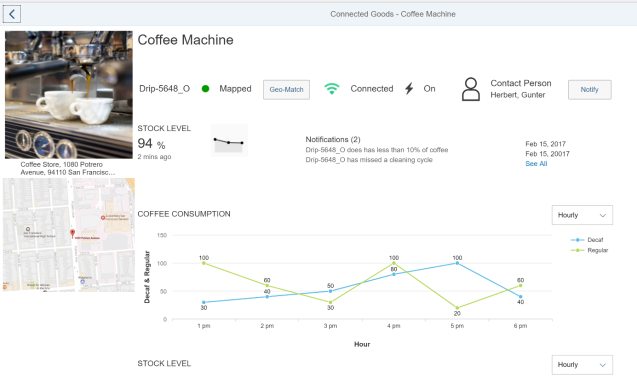The width and height of the screenshot is (637, 377).
Task: Click the Decaf 100 data point at 5 pm
Action: 457,263
